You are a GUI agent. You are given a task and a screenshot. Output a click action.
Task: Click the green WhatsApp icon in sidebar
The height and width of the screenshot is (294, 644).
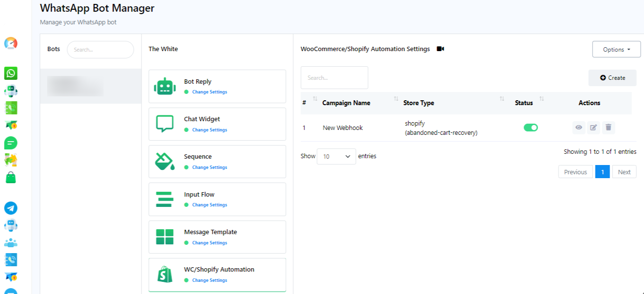click(11, 73)
